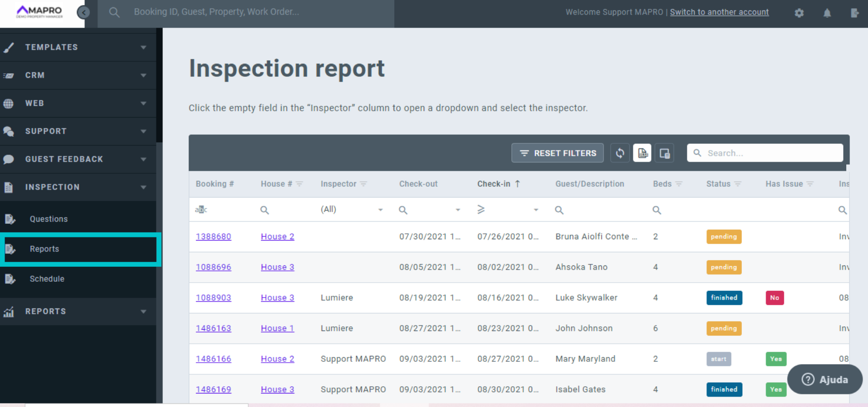The width and height of the screenshot is (868, 407).
Task: Click the refresh icon in table toolbar
Action: click(620, 153)
